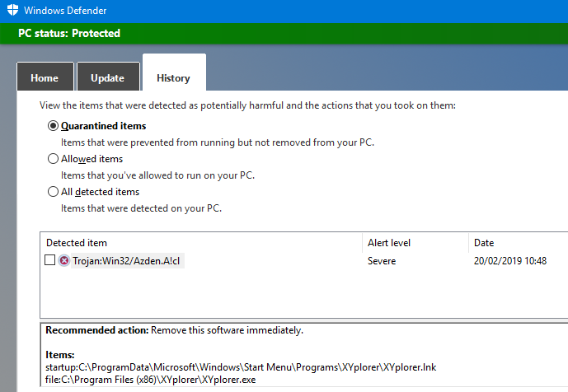Choose the Allowed items radio option

(54, 159)
